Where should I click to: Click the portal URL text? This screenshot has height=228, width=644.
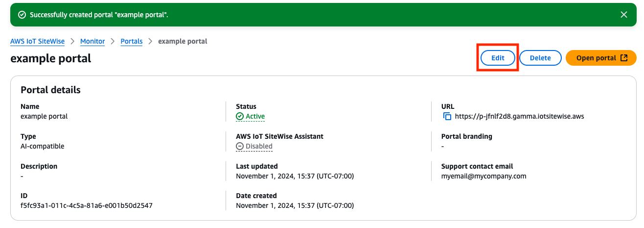point(519,117)
